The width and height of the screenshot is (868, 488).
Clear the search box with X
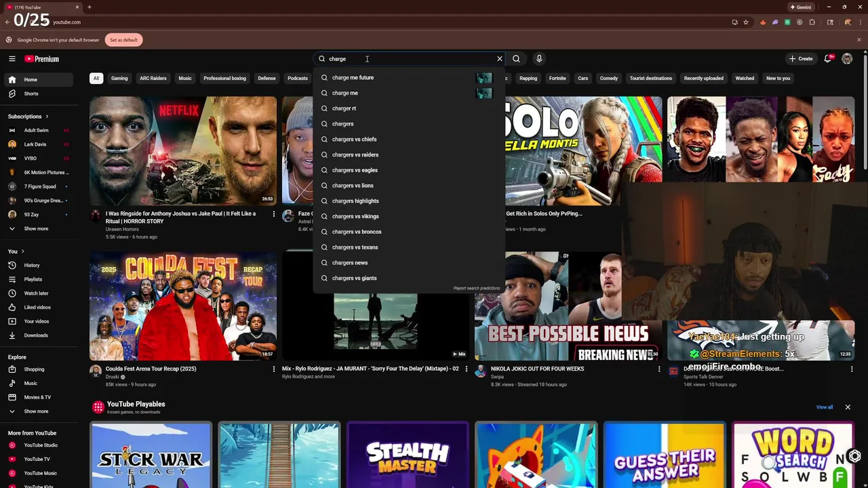[500, 59]
